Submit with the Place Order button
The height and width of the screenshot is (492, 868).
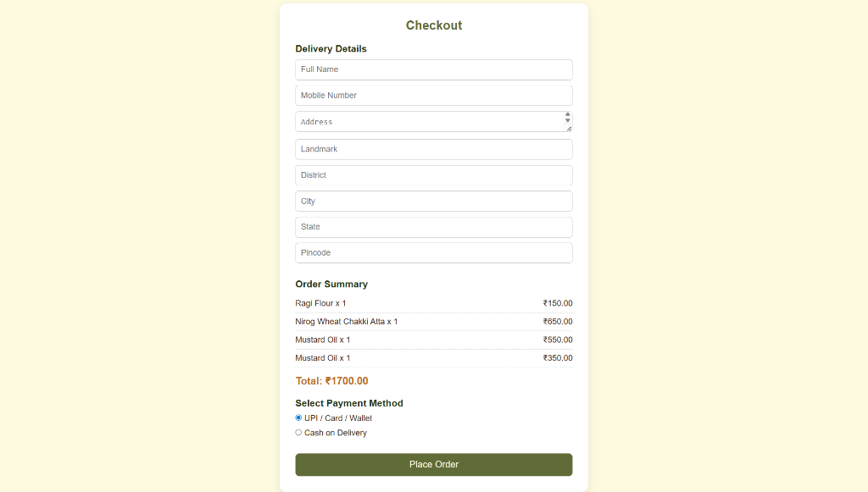tap(433, 465)
